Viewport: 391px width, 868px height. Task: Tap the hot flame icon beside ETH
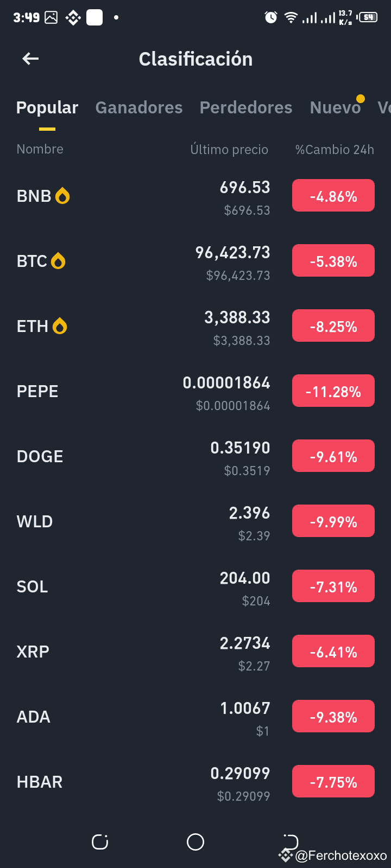[60, 326]
